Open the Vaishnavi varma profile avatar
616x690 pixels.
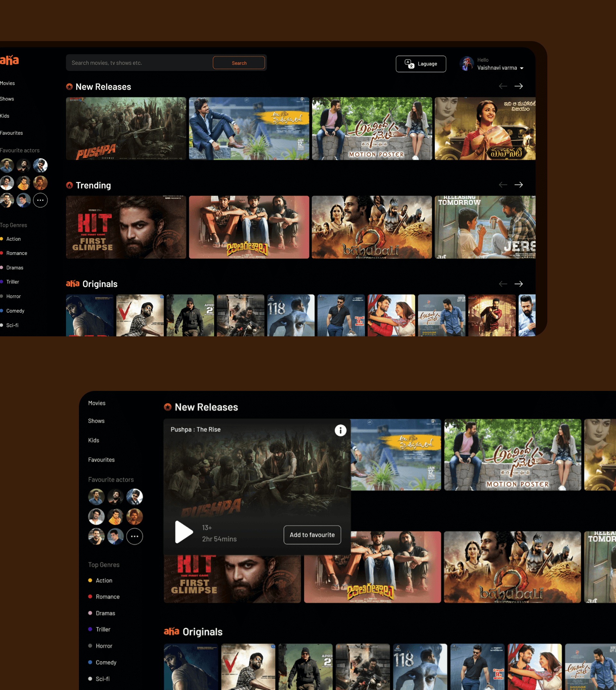[466, 64]
